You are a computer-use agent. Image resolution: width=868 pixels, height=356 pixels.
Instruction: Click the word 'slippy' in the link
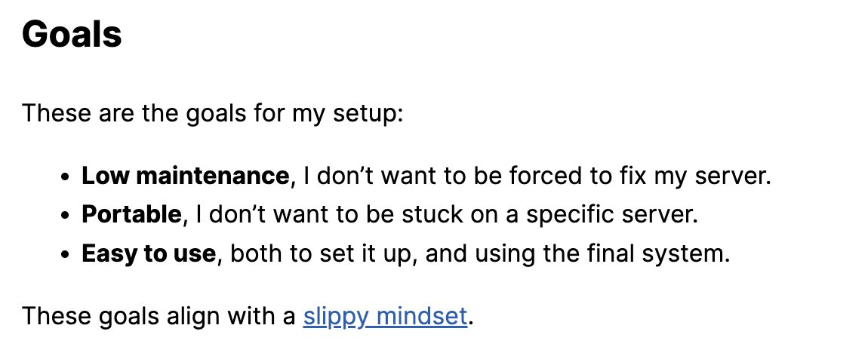click(x=337, y=316)
